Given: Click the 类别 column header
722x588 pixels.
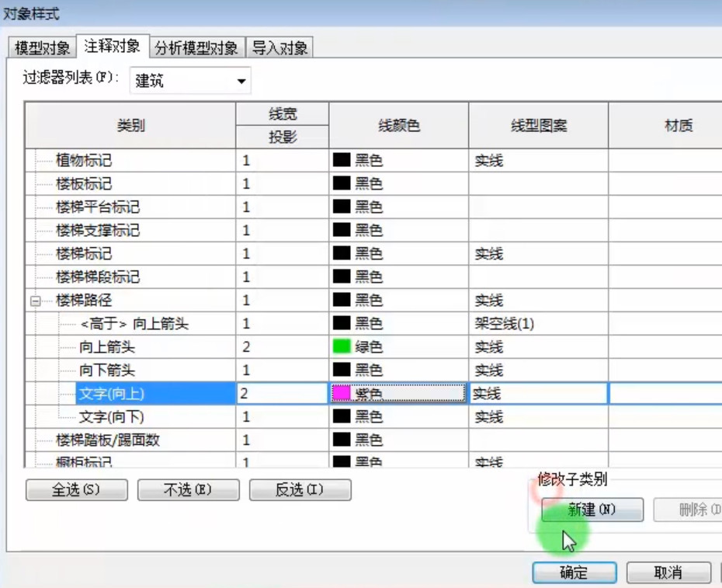Looking at the screenshot, I should click(x=130, y=125).
